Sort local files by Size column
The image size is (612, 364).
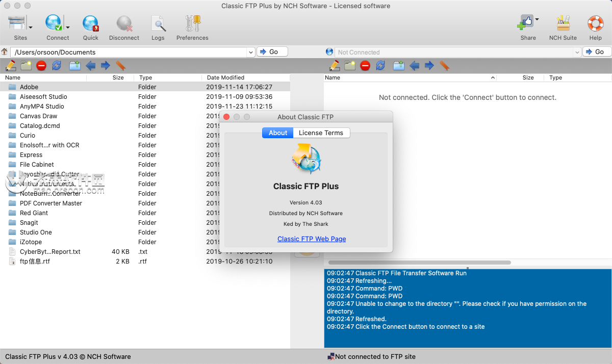[x=118, y=77]
